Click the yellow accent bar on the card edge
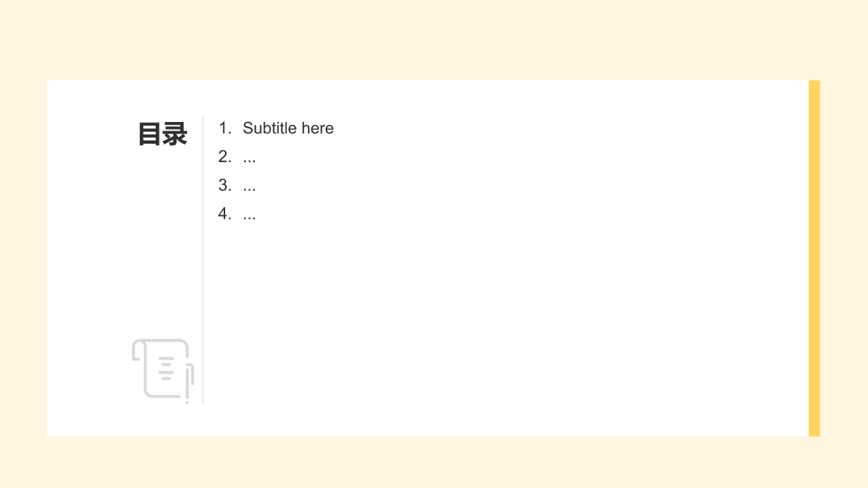The width and height of the screenshot is (868, 488). 814,258
